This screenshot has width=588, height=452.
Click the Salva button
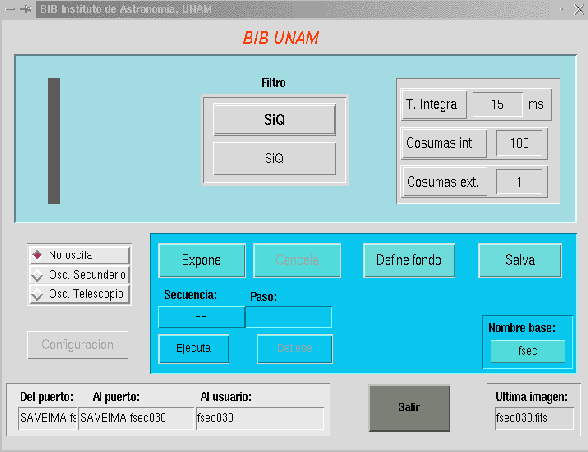(x=520, y=260)
